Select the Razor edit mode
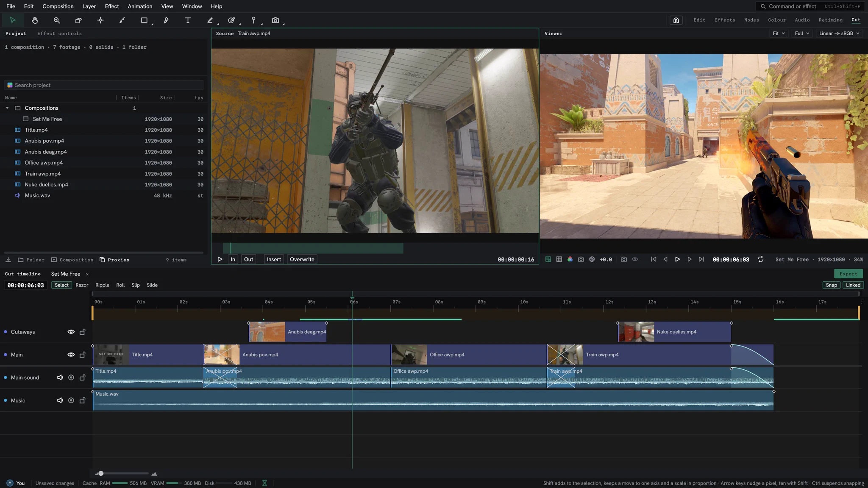Image resolution: width=868 pixels, height=488 pixels. click(82, 285)
